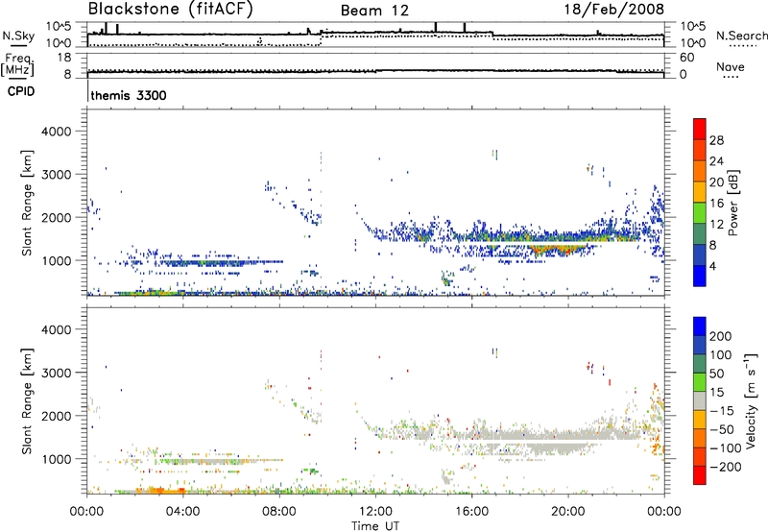
Task: Click the '200' value on Velocity colorbar
Action: click(x=721, y=336)
